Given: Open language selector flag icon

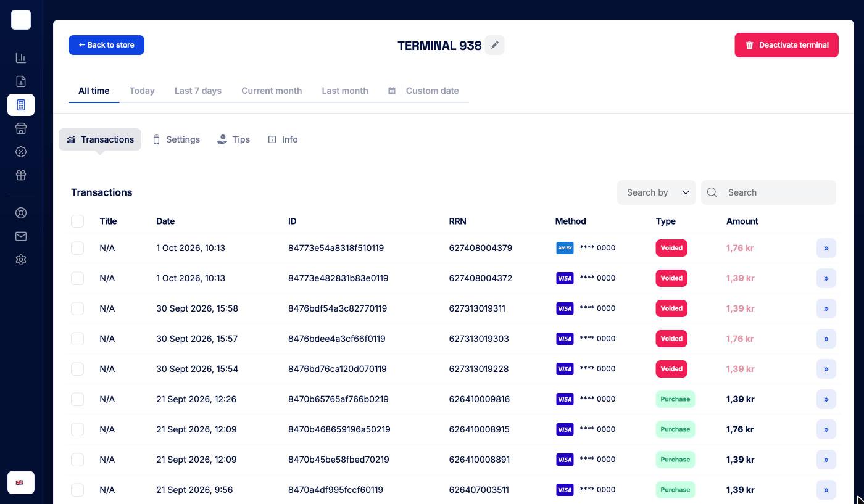Looking at the screenshot, I should click(20, 482).
